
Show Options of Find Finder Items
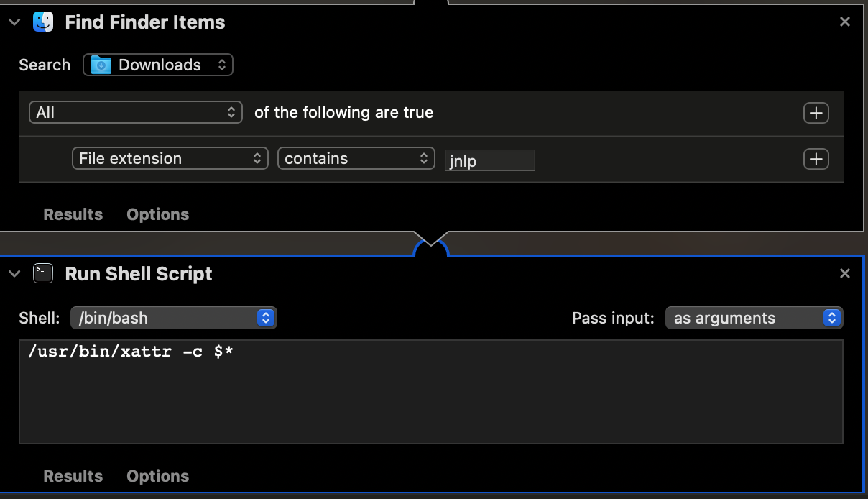(157, 214)
